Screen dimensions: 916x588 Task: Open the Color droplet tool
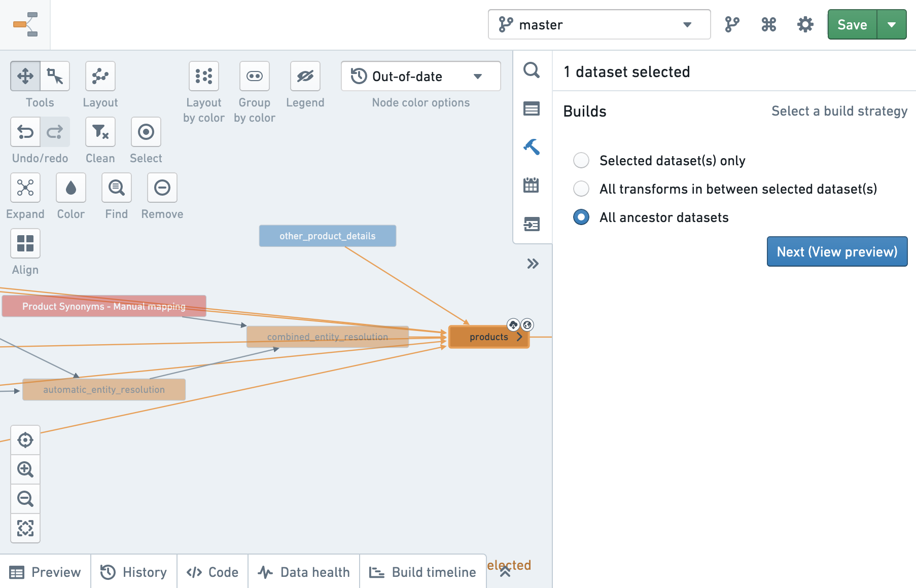[x=71, y=188]
